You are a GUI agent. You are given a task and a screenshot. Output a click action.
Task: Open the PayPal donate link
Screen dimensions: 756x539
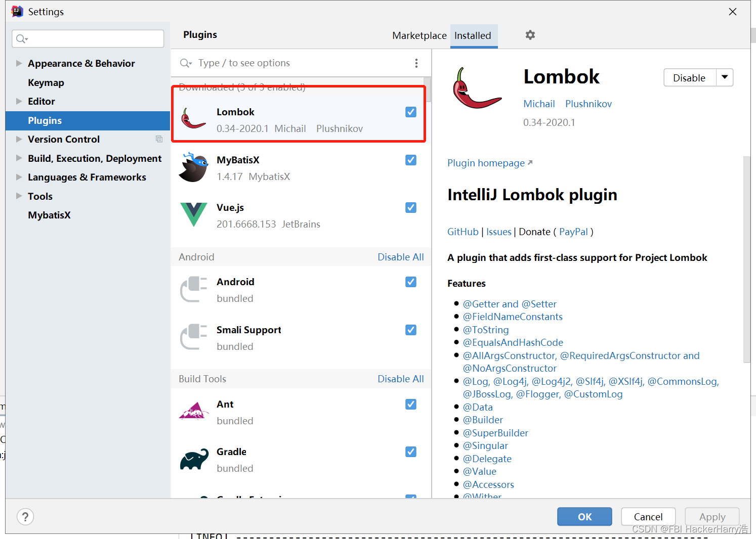coord(573,232)
